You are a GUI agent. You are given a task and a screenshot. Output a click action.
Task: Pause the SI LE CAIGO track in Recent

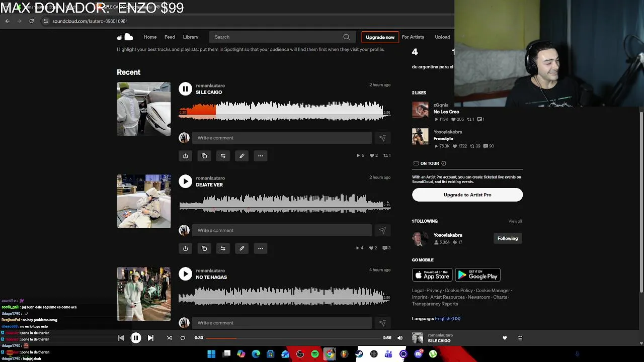coord(185,89)
